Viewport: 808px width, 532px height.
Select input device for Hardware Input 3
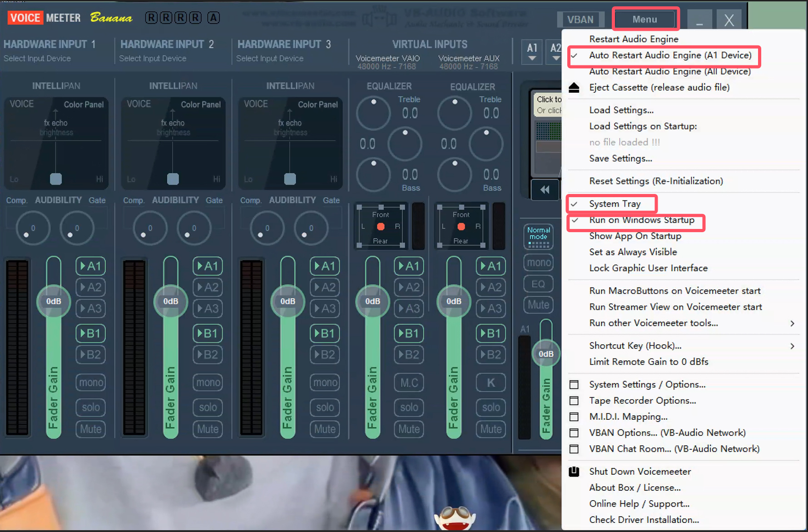270,59
